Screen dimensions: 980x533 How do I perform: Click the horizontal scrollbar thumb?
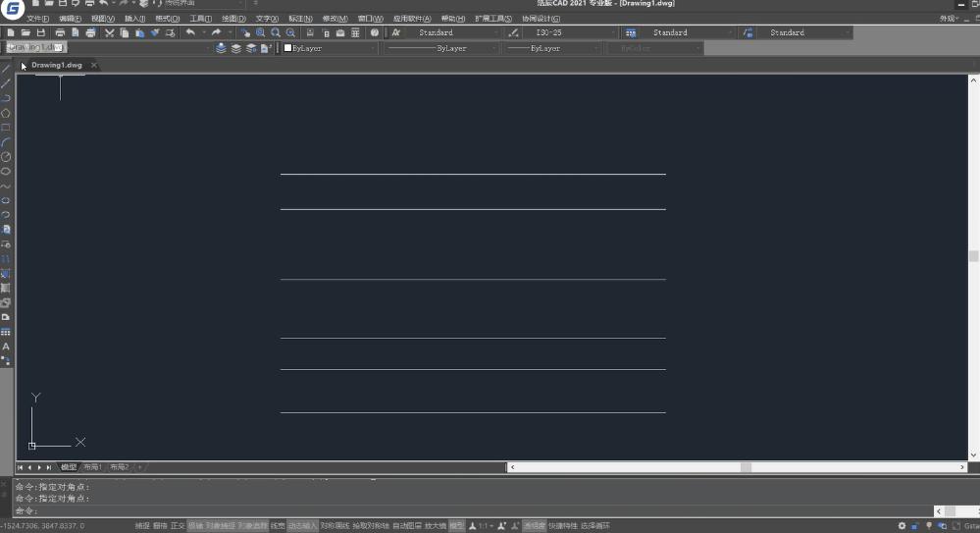(746, 467)
